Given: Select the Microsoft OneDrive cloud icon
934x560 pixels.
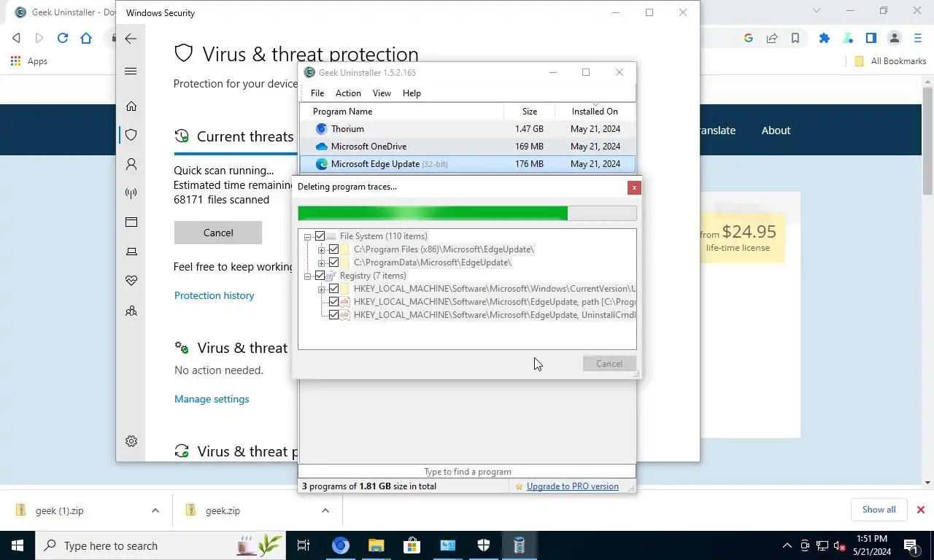Looking at the screenshot, I should point(321,147).
